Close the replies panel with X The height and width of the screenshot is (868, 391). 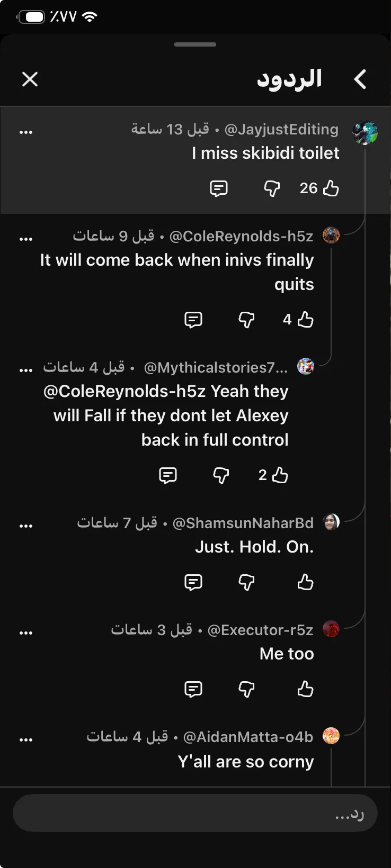point(30,79)
